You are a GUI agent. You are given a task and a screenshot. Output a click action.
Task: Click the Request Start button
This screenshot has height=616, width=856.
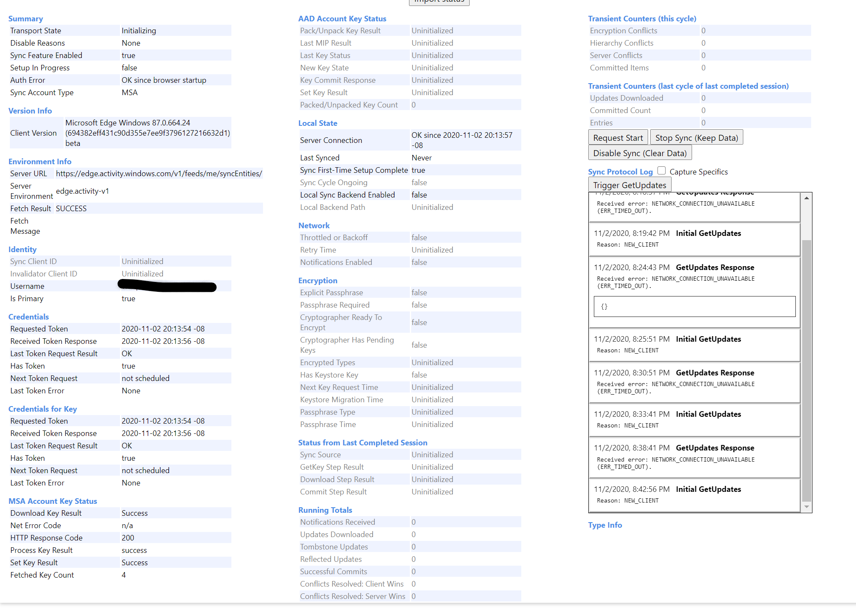[617, 138]
